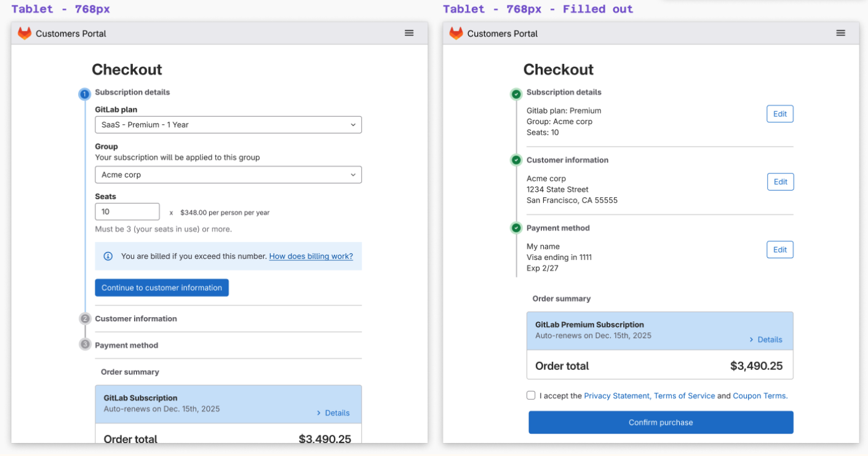The image size is (868, 456).
Task: Click the Seats number input field
Action: coord(127,211)
